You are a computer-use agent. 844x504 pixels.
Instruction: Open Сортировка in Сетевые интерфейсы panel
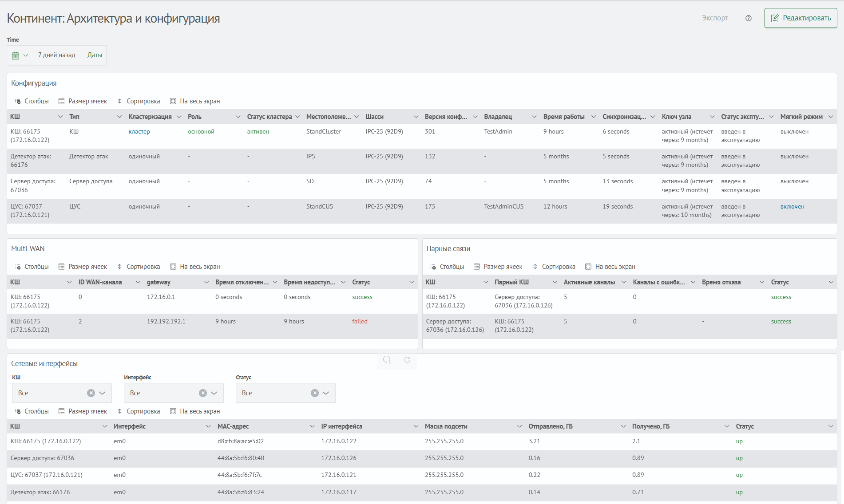click(x=139, y=411)
